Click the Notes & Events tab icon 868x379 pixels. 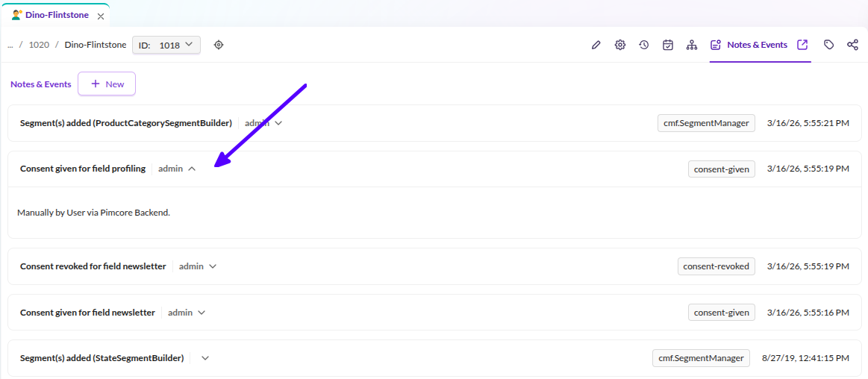[716, 45]
